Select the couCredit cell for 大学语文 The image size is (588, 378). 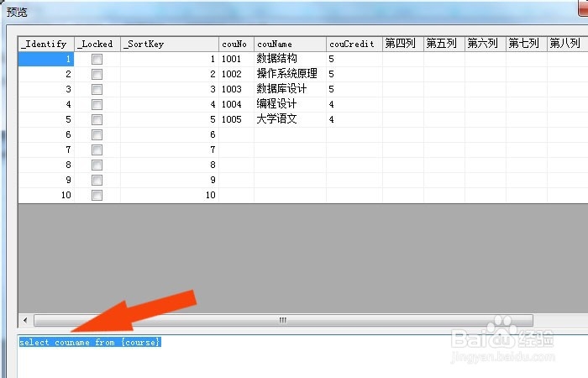click(x=354, y=119)
